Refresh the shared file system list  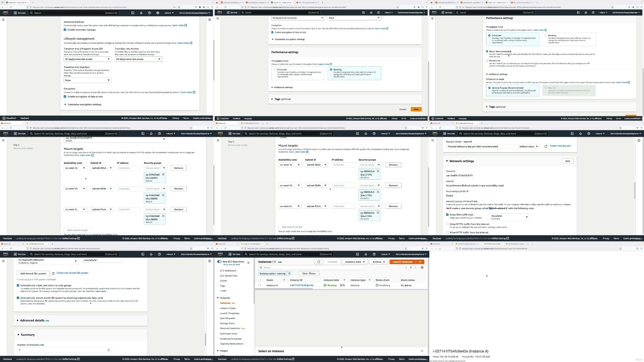(x=53, y=273)
